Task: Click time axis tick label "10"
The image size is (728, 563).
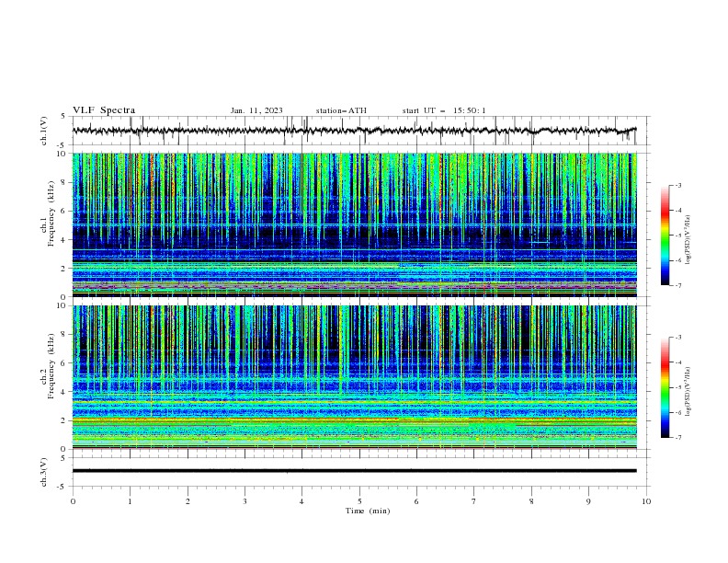Action: [646, 501]
